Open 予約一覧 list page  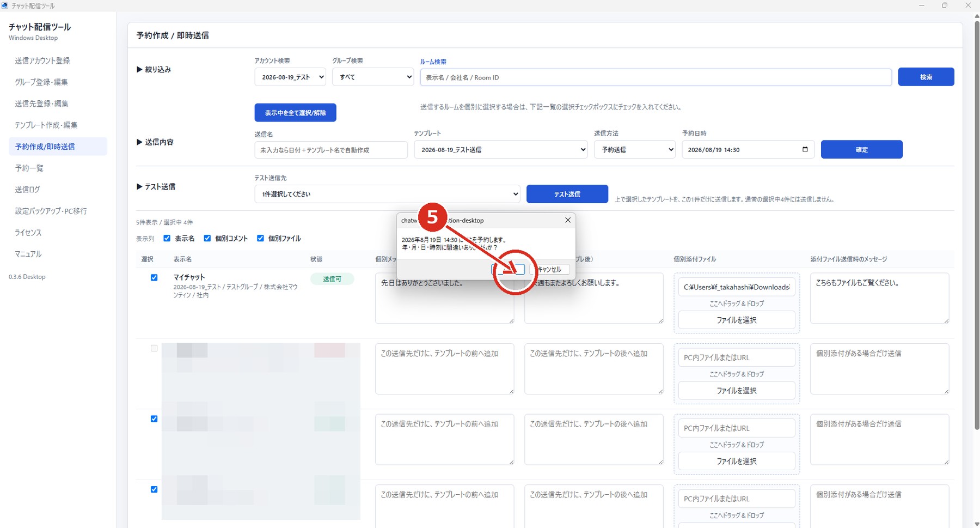coord(29,168)
